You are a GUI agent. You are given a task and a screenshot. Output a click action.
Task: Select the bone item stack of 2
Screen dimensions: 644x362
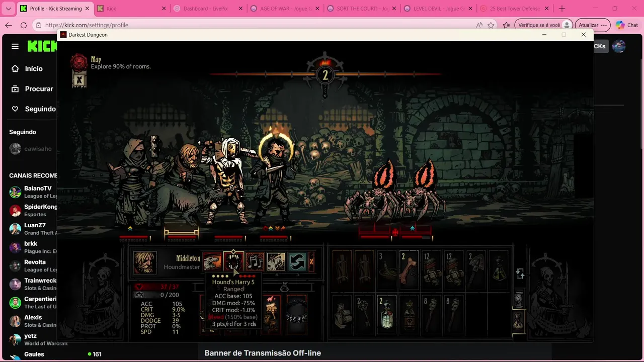point(409,269)
